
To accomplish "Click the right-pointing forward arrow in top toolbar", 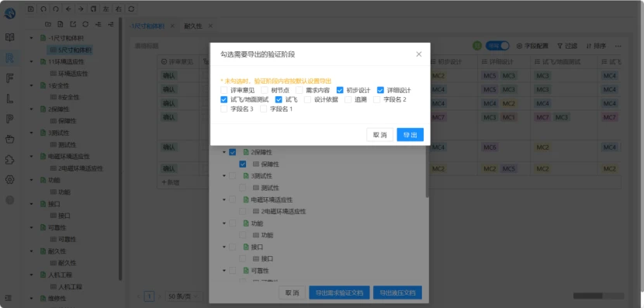I will 81,9.
